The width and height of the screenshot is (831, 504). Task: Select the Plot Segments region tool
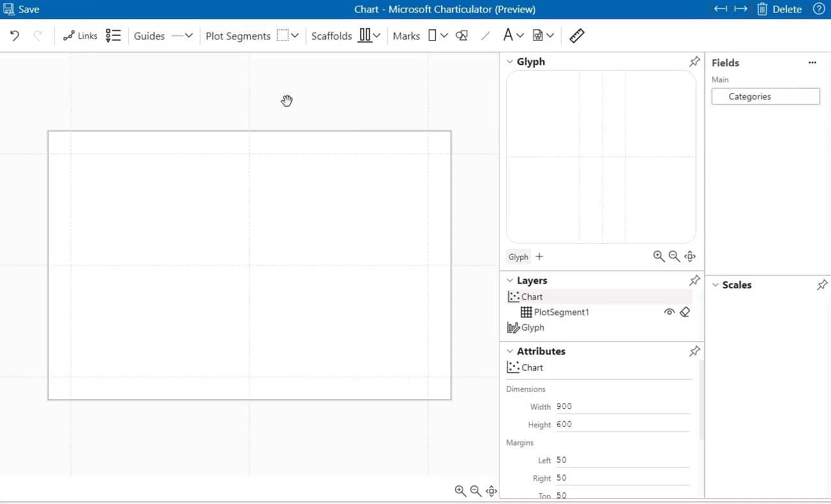tap(283, 36)
